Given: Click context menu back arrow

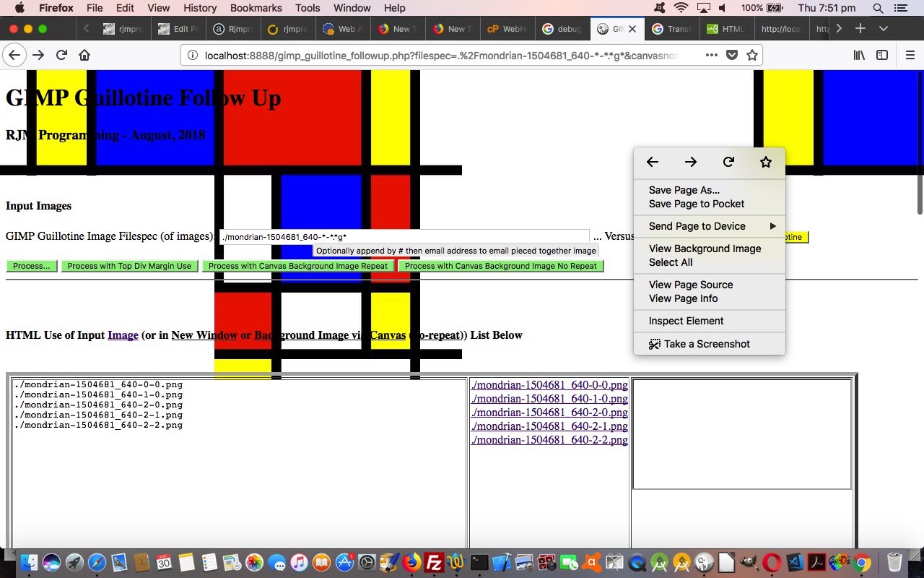Looking at the screenshot, I should click(653, 162).
